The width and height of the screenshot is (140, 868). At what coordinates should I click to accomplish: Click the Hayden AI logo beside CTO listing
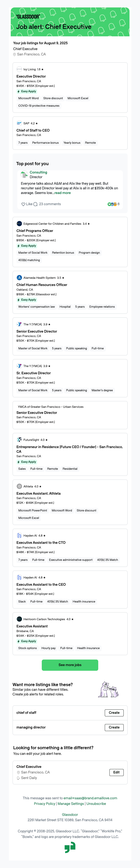click(x=19, y=535)
